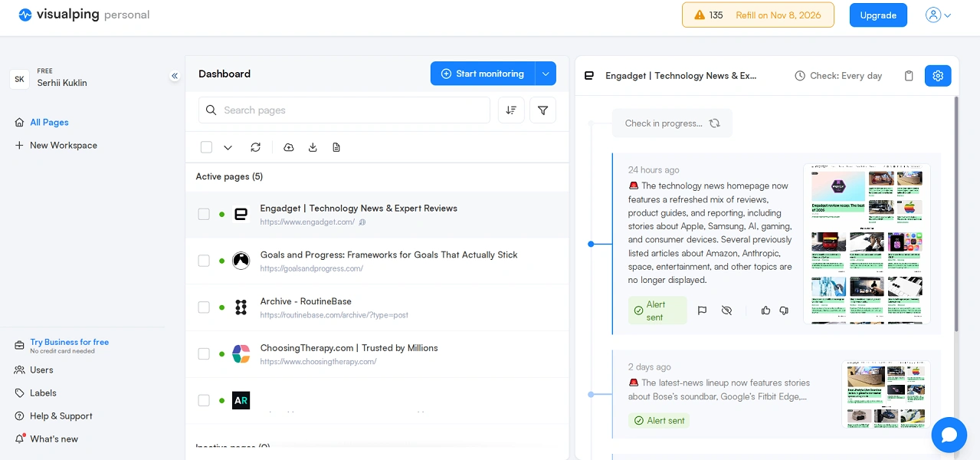Screen dimensions: 980x460
Task: Expand the Start monitoring dropdown arrow
Action: [546, 74]
